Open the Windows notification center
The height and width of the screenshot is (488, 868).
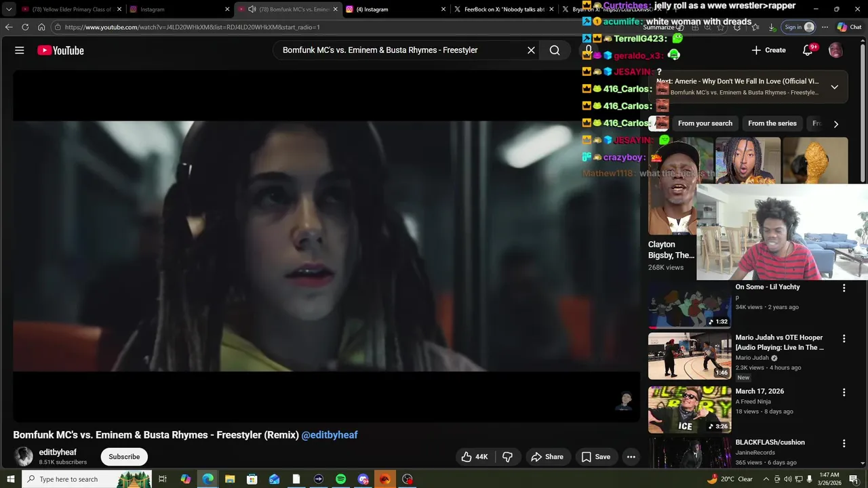(854, 479)
